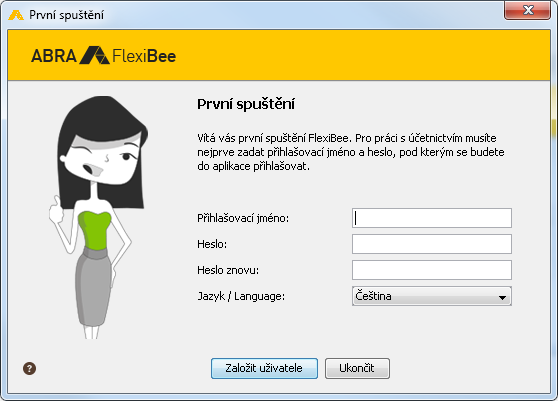Screen dimensions: 558x401
Task: Click the welcome paragraph about FlexiBee
Action: (351, 152)
